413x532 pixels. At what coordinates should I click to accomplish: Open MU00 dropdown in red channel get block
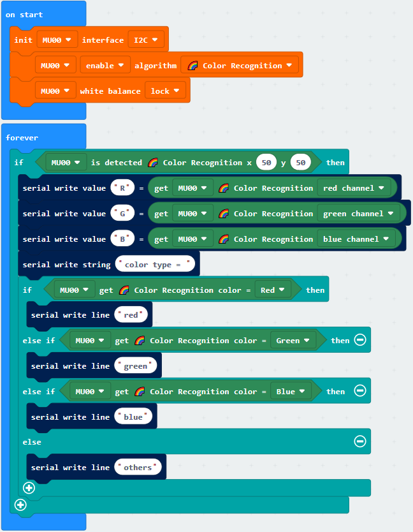(x=192, y=188)
